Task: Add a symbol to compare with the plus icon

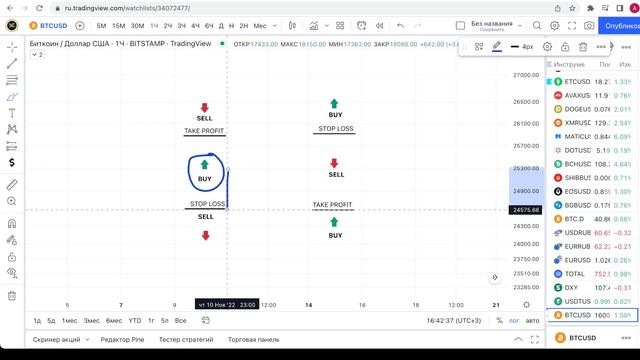Action: (80, 26)
